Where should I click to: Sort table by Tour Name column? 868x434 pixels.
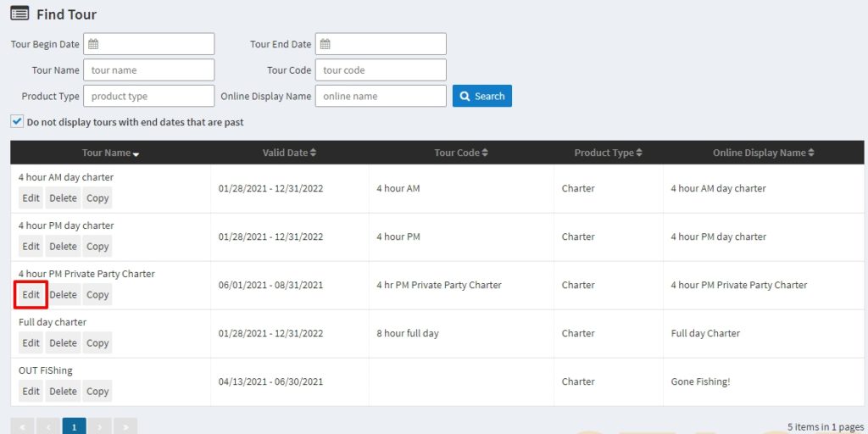coord(110,153)
